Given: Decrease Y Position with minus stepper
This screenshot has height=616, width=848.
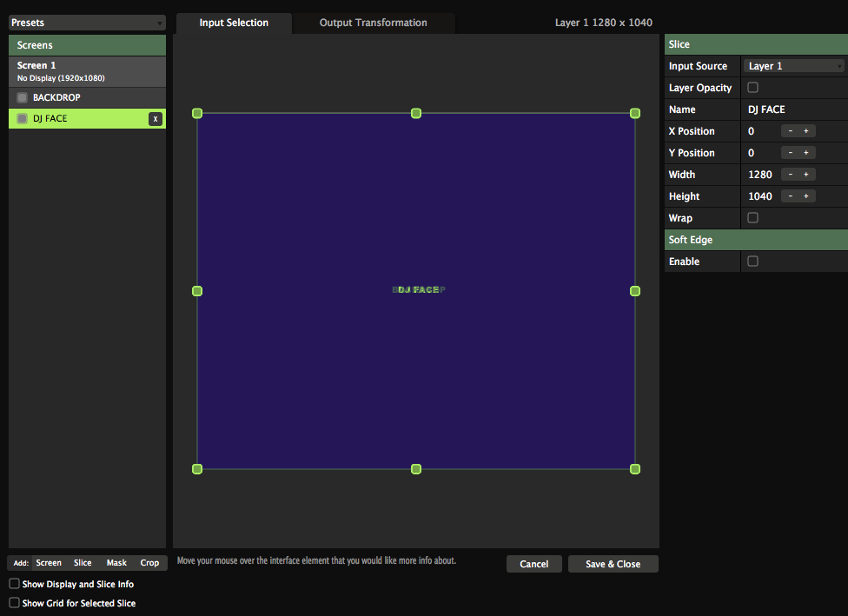Looking at the screenshot, I should tap(790, 153).
